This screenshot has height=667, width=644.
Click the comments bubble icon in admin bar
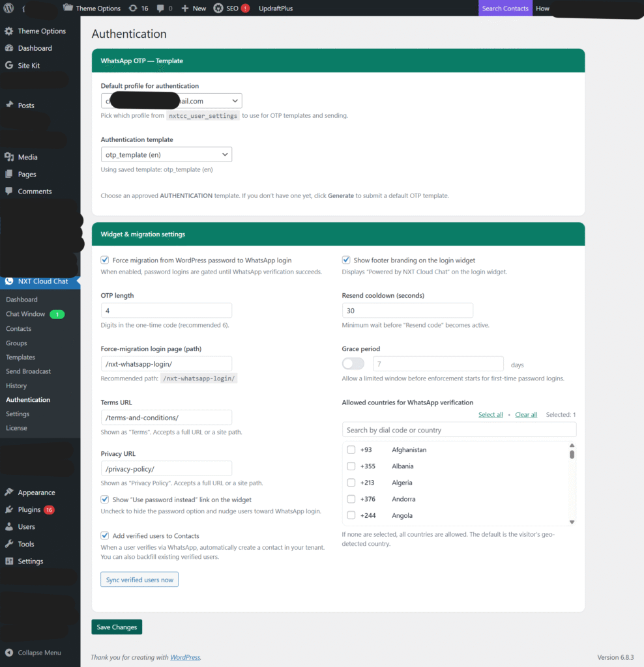[160, 8]
